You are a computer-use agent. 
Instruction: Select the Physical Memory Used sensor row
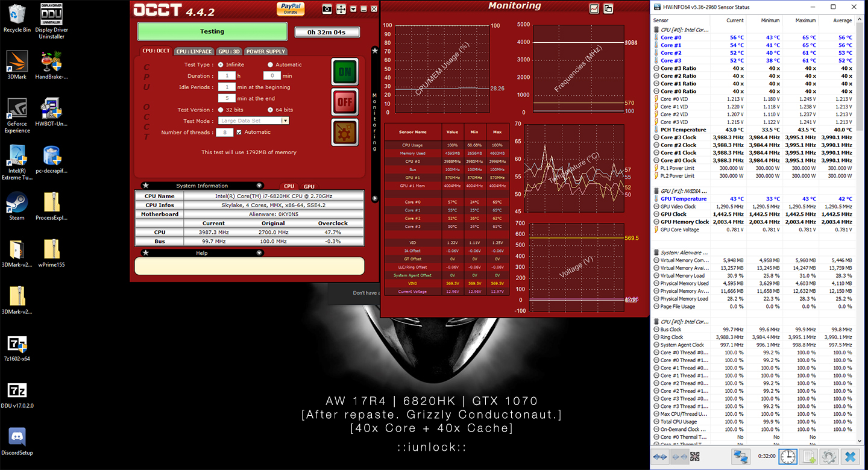click(753, 283)
